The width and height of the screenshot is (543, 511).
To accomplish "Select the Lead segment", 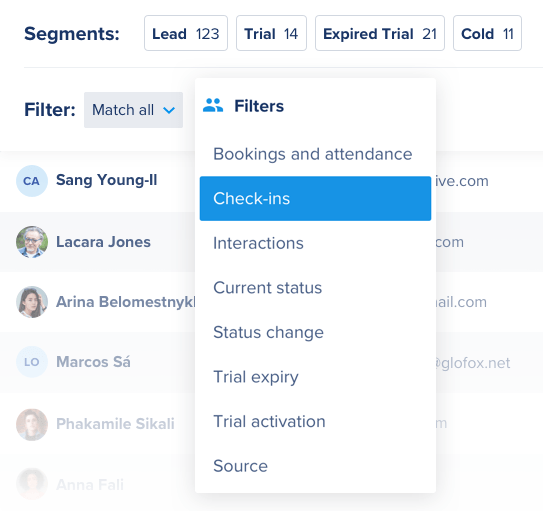I will (x=186, y=33).
